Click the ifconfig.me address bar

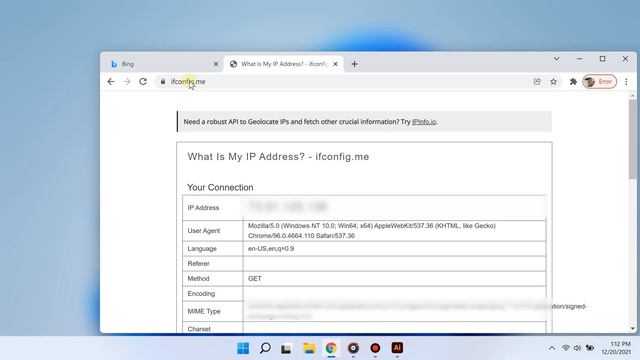click(343, 82)
